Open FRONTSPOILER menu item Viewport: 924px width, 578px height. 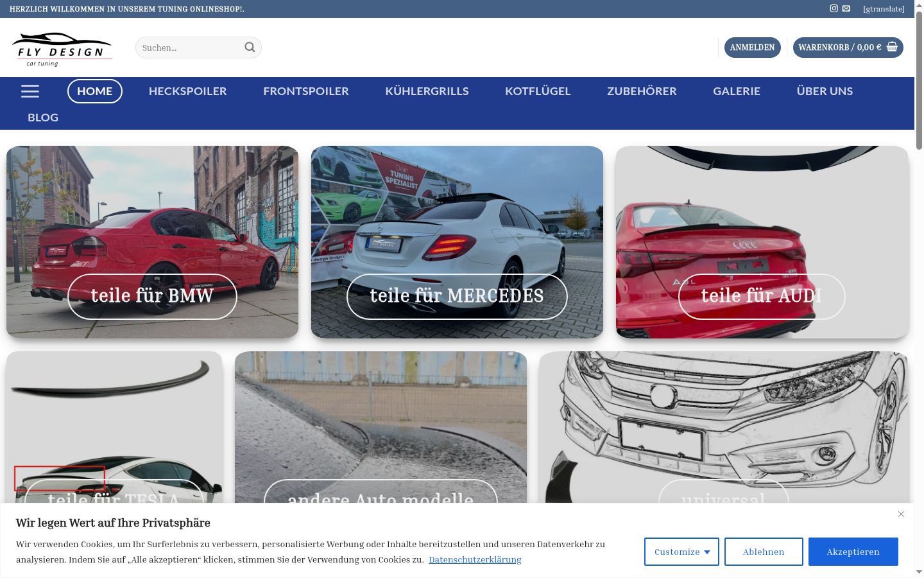click(x=306, y=91)
